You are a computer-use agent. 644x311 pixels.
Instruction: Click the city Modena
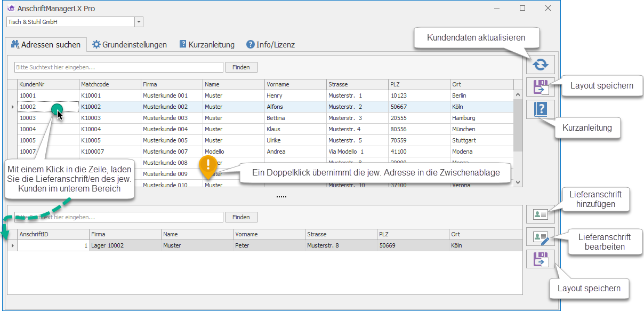pyautogui.click(x=482, y=151)
